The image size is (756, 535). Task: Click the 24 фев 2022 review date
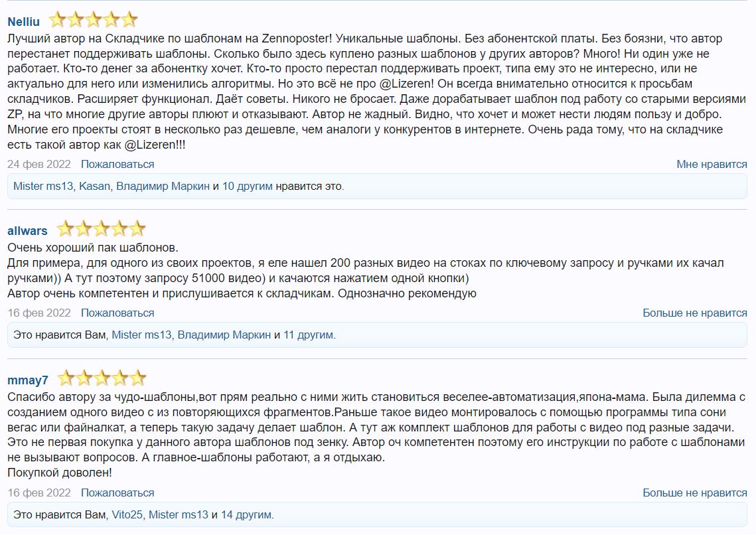(38, 164)
